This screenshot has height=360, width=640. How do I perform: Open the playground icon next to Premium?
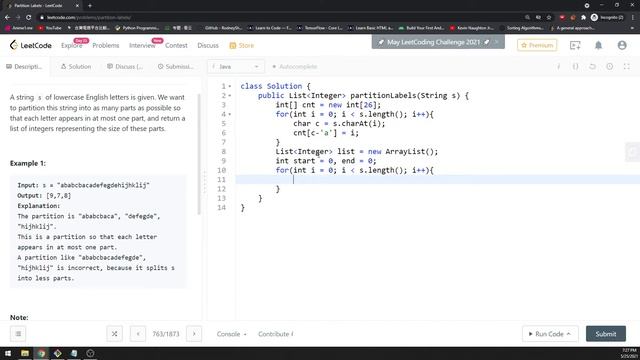click(575, 45)
